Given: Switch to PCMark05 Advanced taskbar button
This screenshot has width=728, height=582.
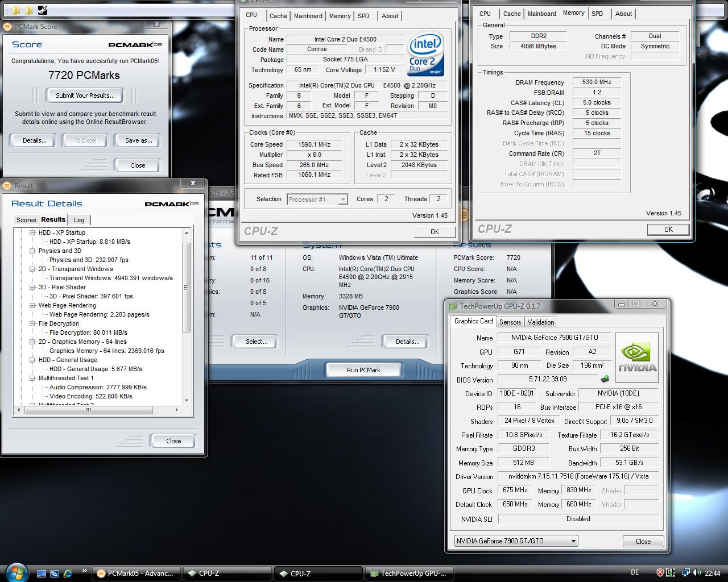Looking at the screenshot, I should pos(136,573).
